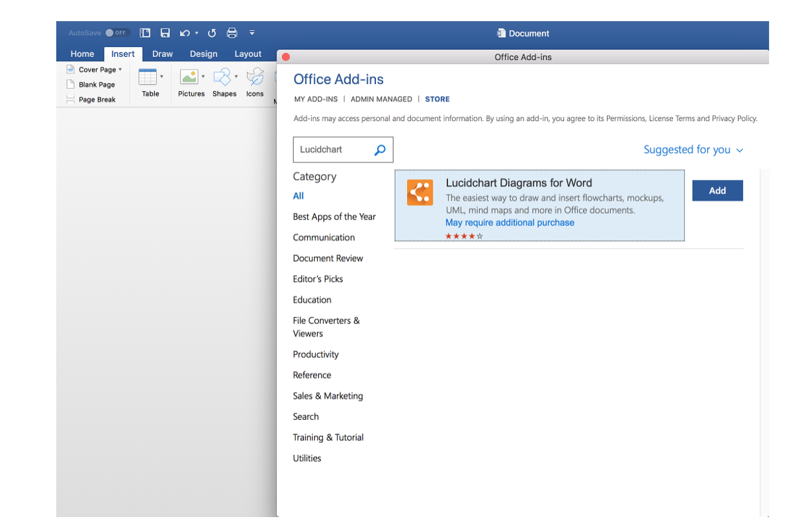The image size is (812, 531).
Task: Select the Productivity category
Action: [316, 354]
